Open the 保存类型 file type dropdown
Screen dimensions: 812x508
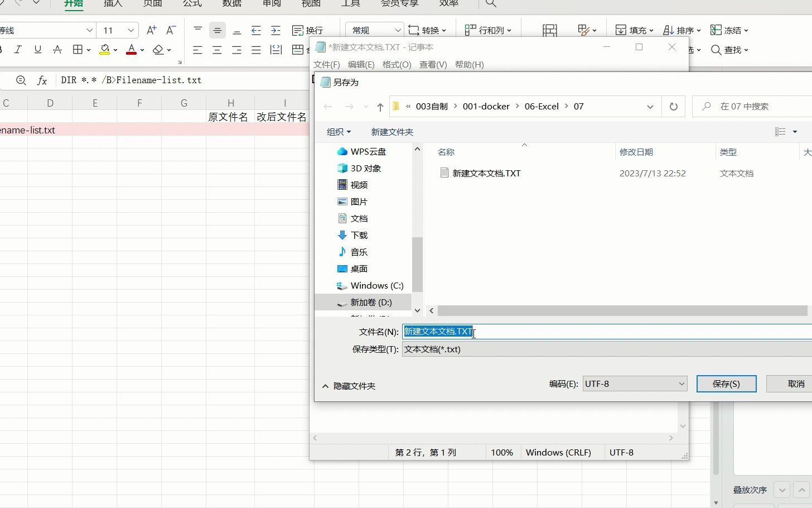pos(607,349)
